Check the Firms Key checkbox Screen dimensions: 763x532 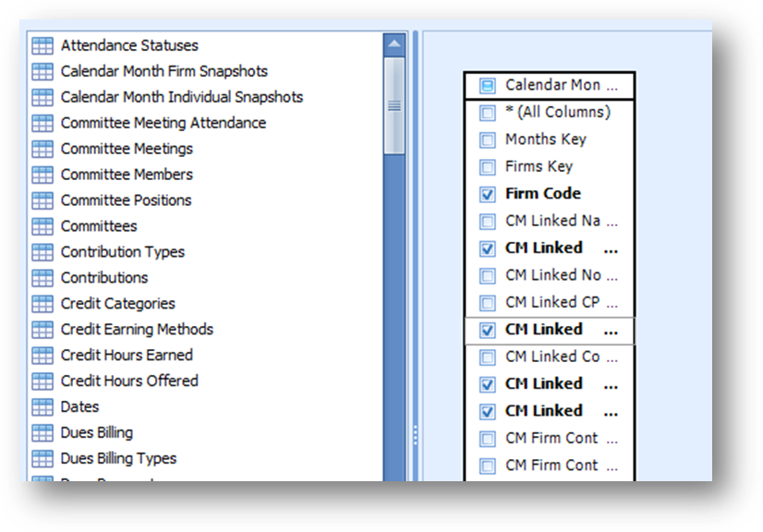487,167
